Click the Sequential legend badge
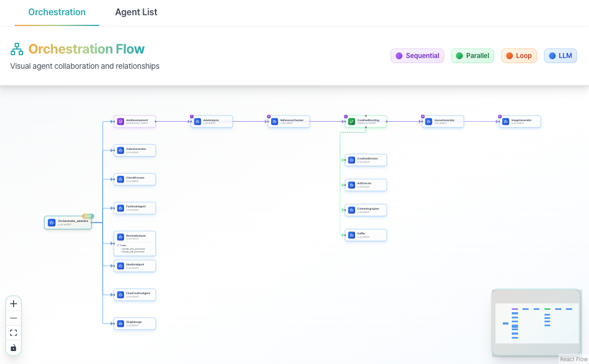The image size is (589, 364). tap(417, 55)
